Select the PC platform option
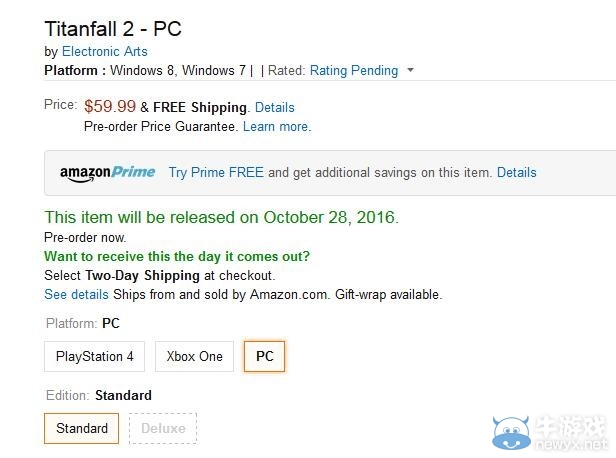The image size is (616, 458). click(x=264, y=356)
